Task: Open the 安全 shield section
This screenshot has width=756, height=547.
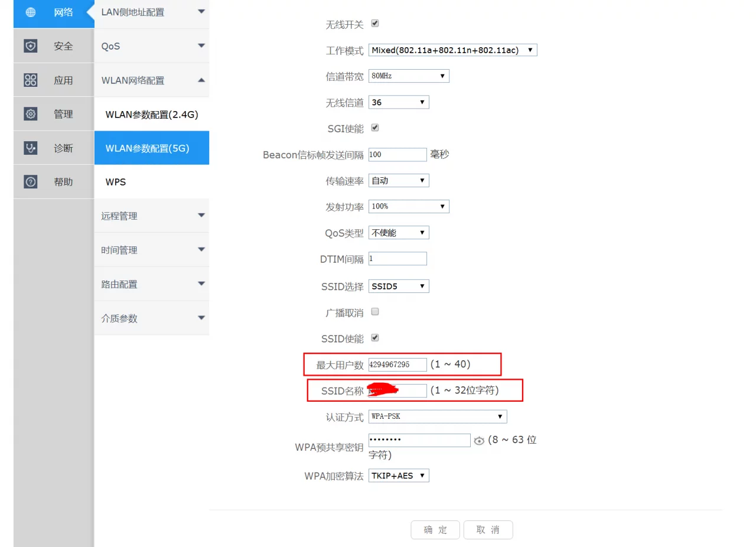Action: pos(30,45)
